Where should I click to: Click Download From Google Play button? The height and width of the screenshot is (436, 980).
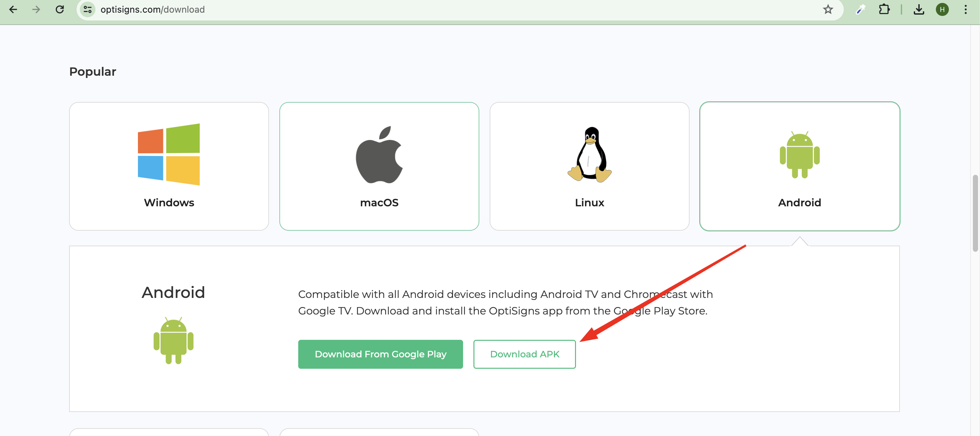point(380,354)
